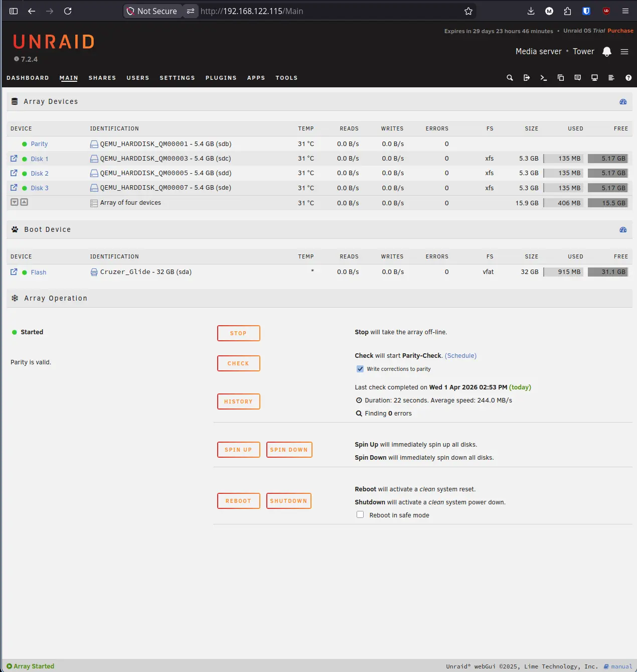
Task: Open parity History button
Action: click(x=239, y=401)
